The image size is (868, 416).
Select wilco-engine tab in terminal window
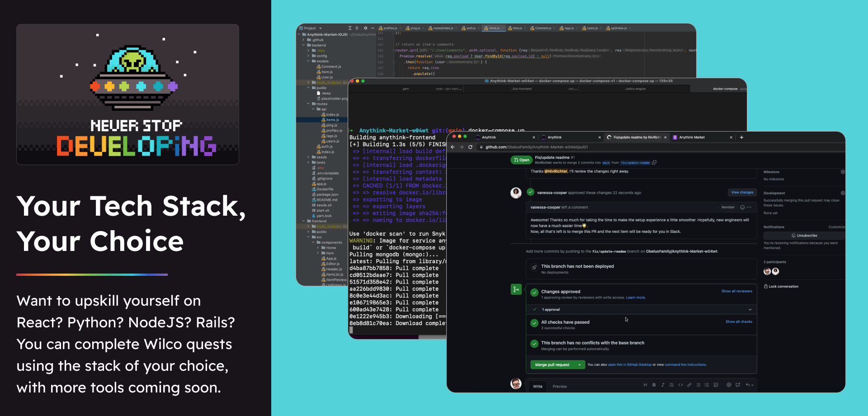click(x=635, y=89)
